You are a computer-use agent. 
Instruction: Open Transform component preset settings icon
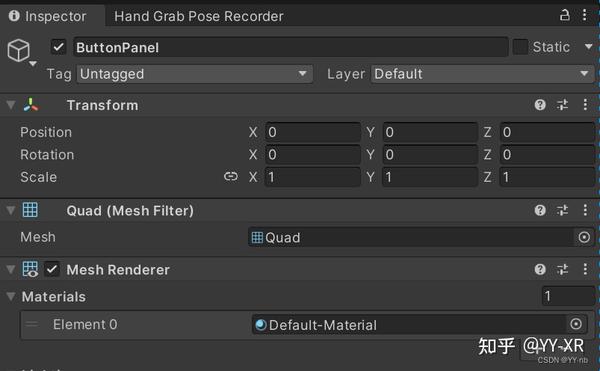pyautogui.click(x=562, y=105)
